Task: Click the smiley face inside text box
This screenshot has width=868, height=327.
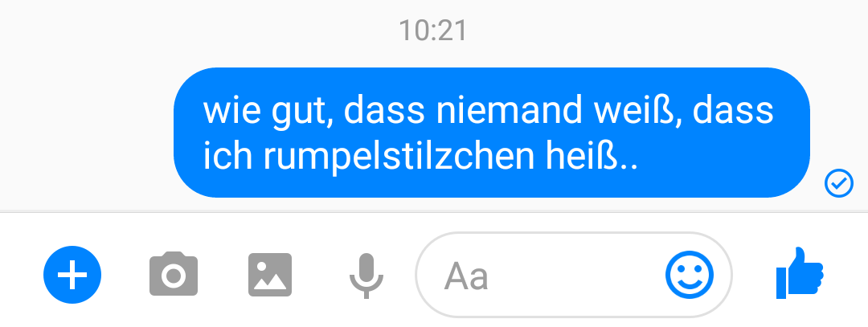Action: tap(690, 275)
